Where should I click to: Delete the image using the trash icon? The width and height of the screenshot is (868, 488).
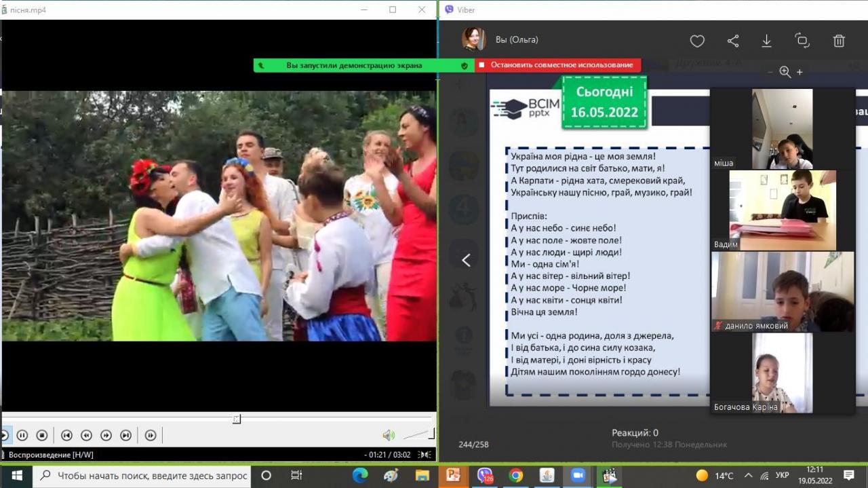(839, 41)
